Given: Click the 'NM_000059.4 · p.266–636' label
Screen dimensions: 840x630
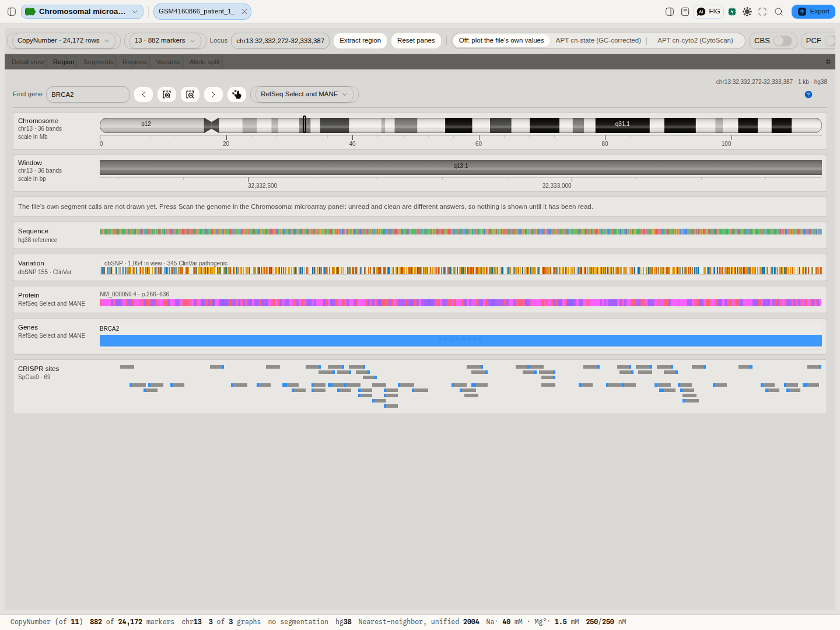Looking at the screenshot, I should point(134,295).
